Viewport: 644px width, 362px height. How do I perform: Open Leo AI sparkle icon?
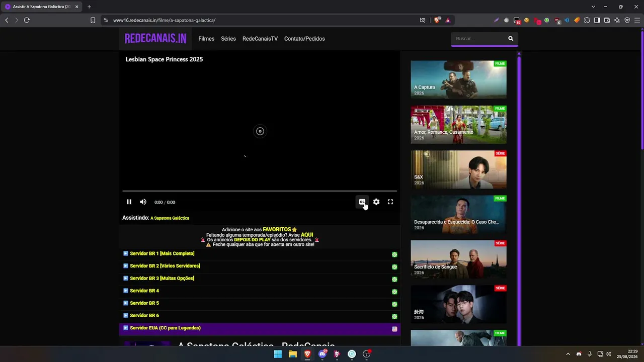click(x=617, y=20)
